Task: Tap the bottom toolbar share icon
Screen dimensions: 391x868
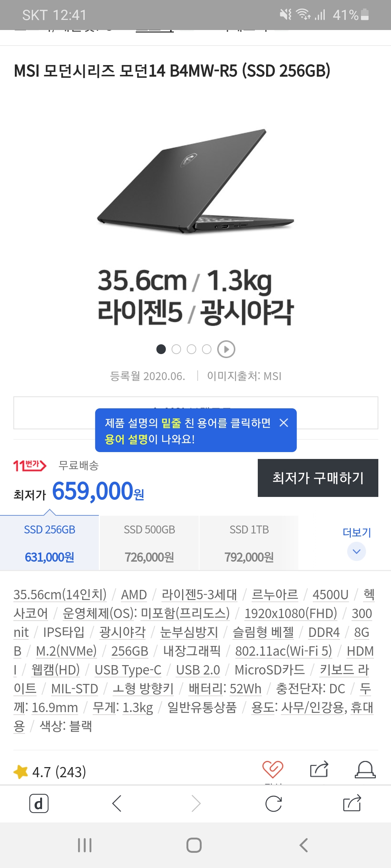Action: (352, 803)
